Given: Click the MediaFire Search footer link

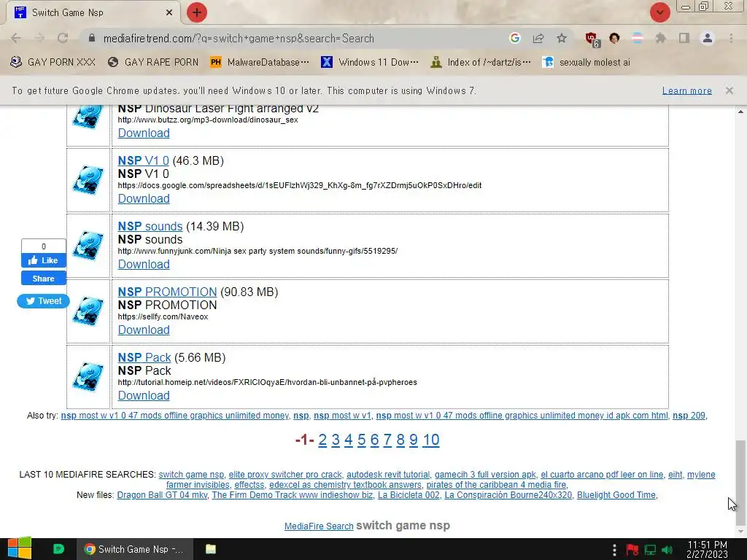Looking at the screenshot, I should [319, 526].
